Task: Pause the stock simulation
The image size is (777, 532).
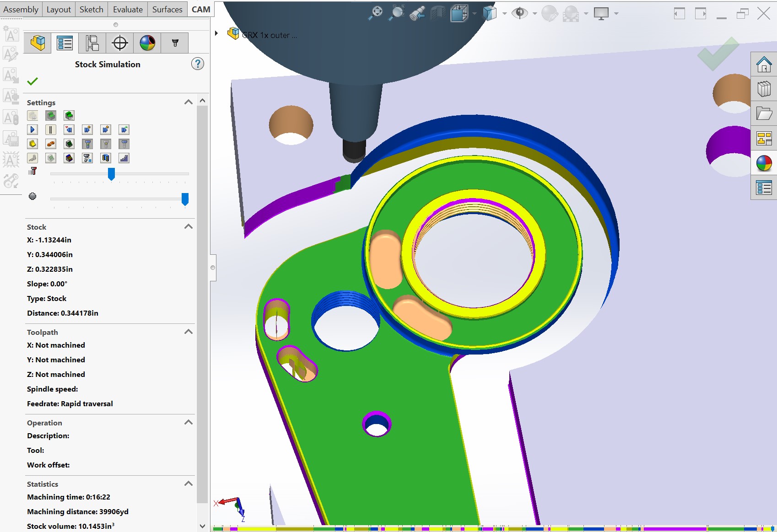Action: point(51,130)
